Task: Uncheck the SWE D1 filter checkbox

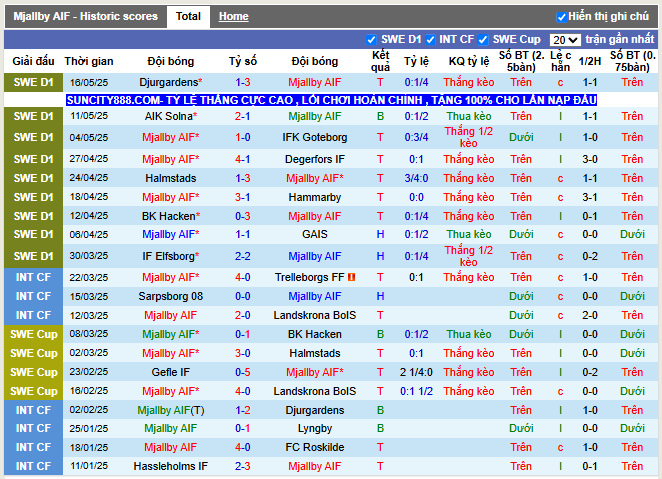Action: pos(371,40)
